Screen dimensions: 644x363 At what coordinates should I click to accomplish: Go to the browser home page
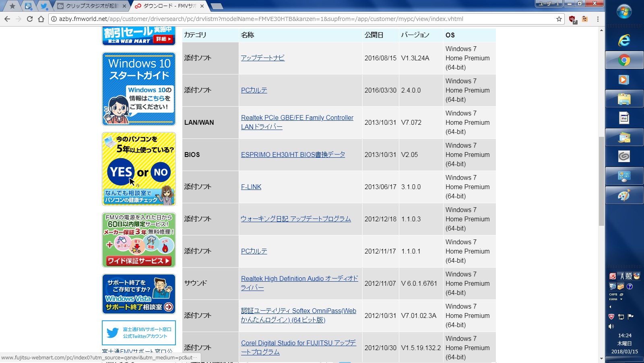[41, 19]
